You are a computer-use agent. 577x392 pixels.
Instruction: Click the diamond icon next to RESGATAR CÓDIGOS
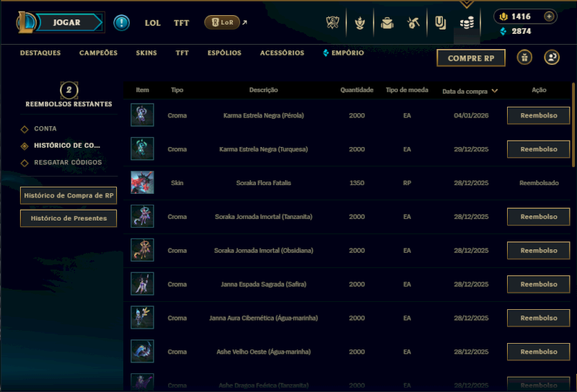[25, 163]
